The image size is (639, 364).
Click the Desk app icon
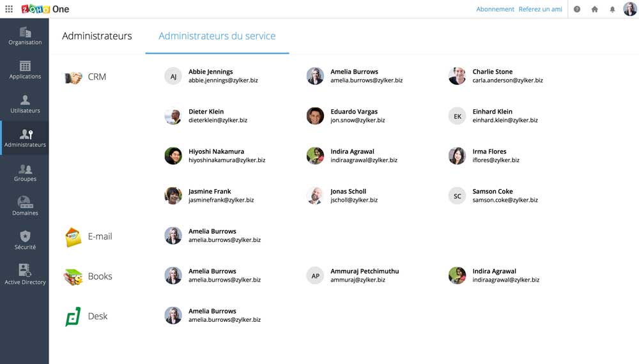(73, 317)
